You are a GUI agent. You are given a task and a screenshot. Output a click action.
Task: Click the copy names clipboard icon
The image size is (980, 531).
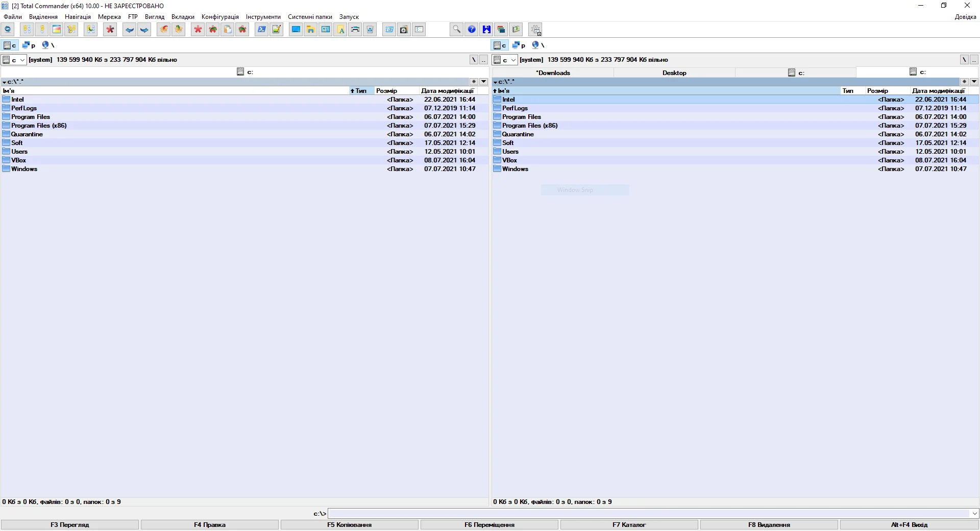click(x=228, y=29)
